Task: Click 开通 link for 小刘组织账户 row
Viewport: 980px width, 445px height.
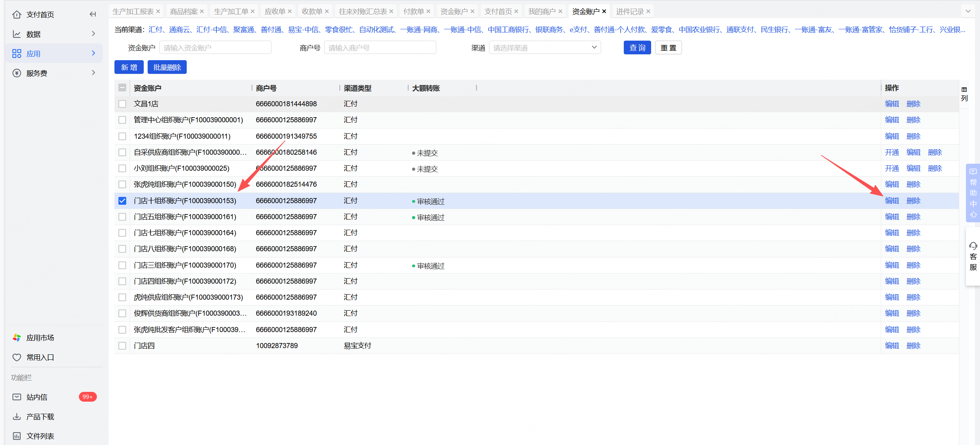Action: point(892,168)
